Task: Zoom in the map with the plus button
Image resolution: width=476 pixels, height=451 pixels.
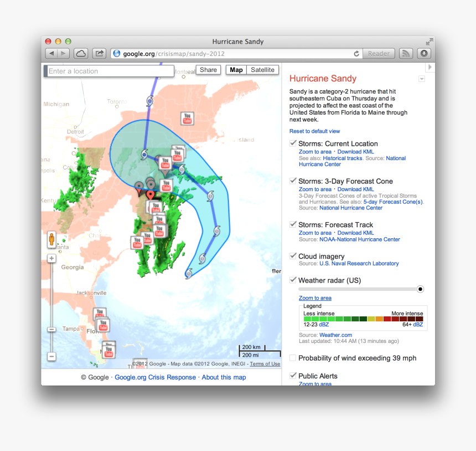Action: click(x=51, y=258)
